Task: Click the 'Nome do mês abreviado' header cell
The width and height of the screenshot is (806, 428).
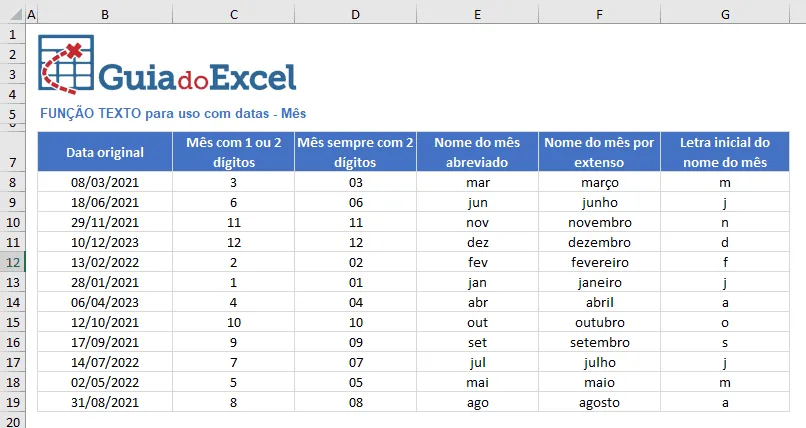Action: tap(477, 152)
